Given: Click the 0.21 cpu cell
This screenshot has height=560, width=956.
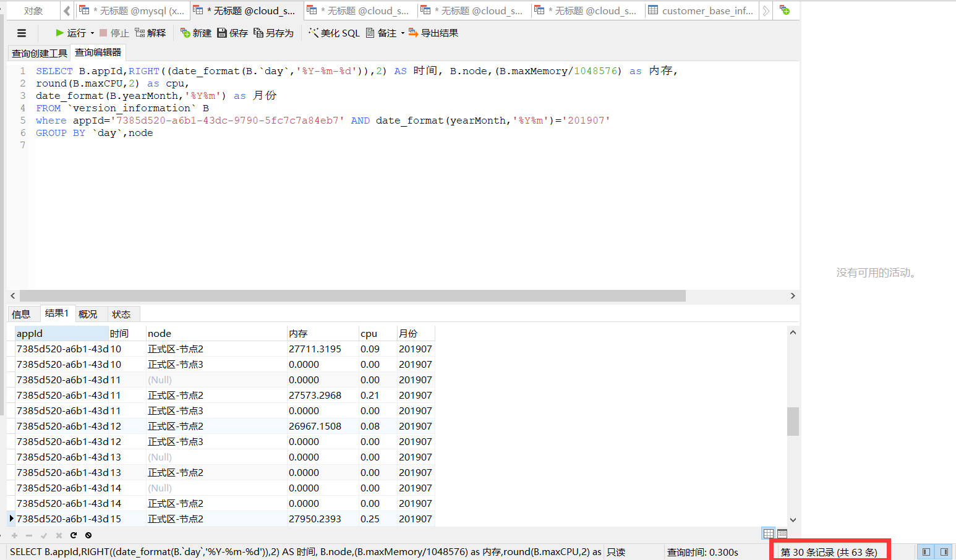Looking at the screenshot, I should [x=378, y=395].
